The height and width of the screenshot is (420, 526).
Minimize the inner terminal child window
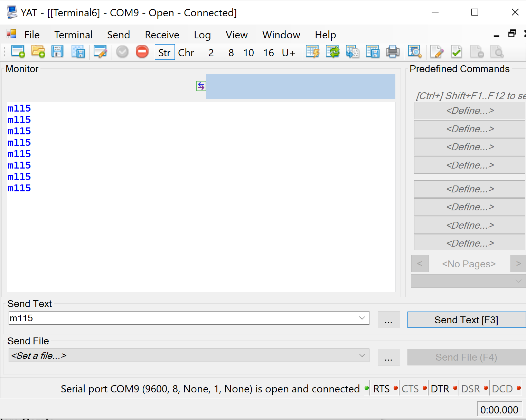[497, 35]
